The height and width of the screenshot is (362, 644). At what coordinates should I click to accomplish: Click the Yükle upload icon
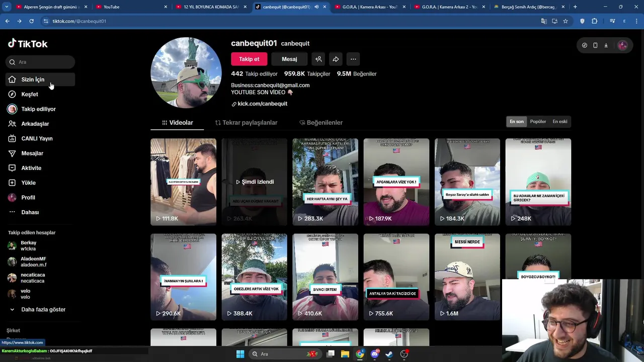click(12, 183)
